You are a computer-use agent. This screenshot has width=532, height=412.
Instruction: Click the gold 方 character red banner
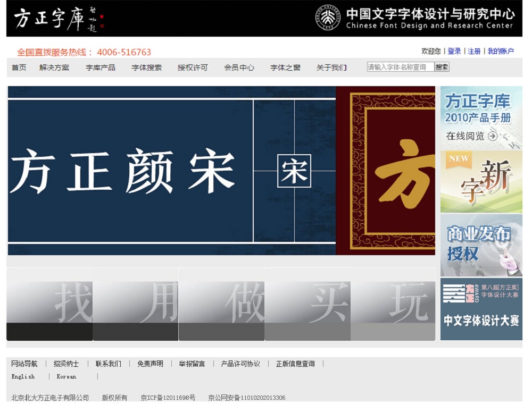pyautogui.click(x=385, y=171)
